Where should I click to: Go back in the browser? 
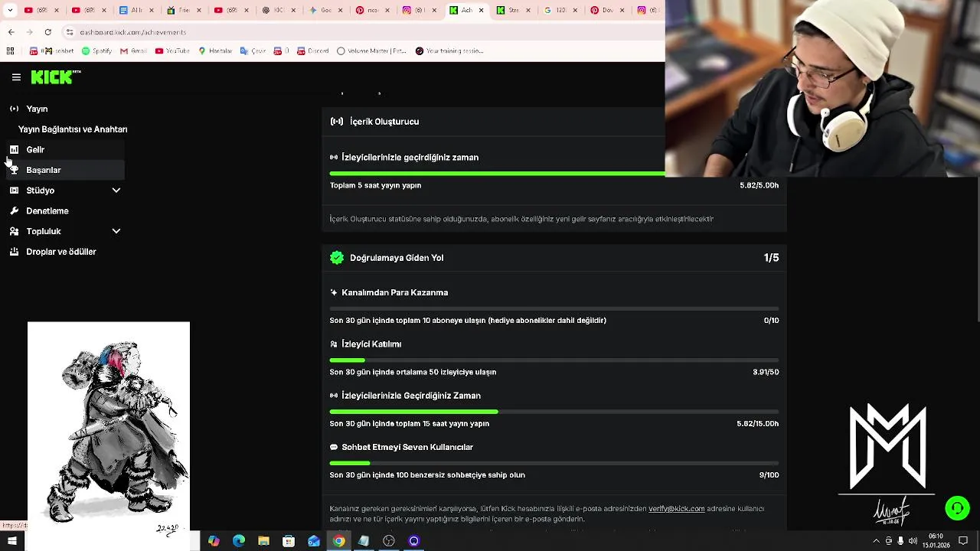[x=11, y=32]
